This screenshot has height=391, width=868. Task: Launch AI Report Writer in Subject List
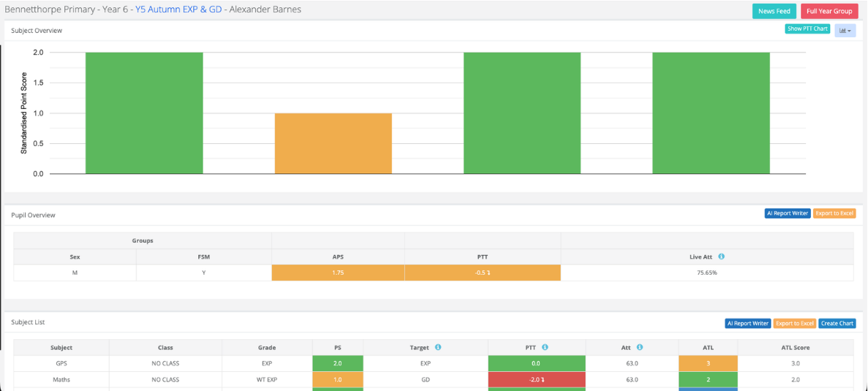pyautogui.click(x=747, y=323)
